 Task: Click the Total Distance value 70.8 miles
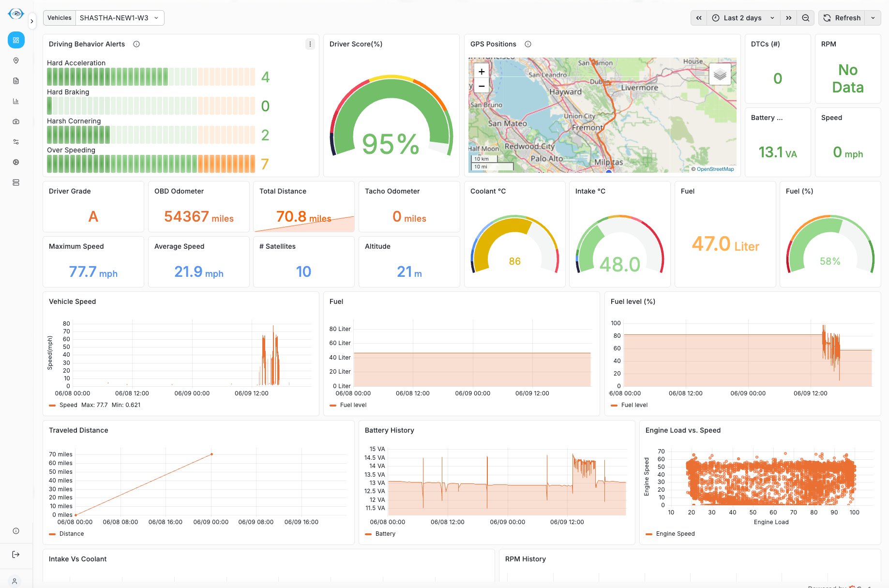click(304, 216)
